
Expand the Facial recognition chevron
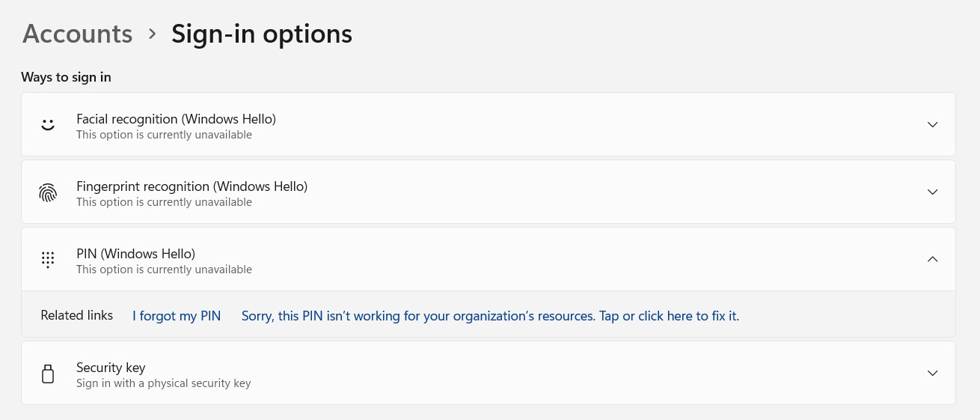(x=932, y=124)
